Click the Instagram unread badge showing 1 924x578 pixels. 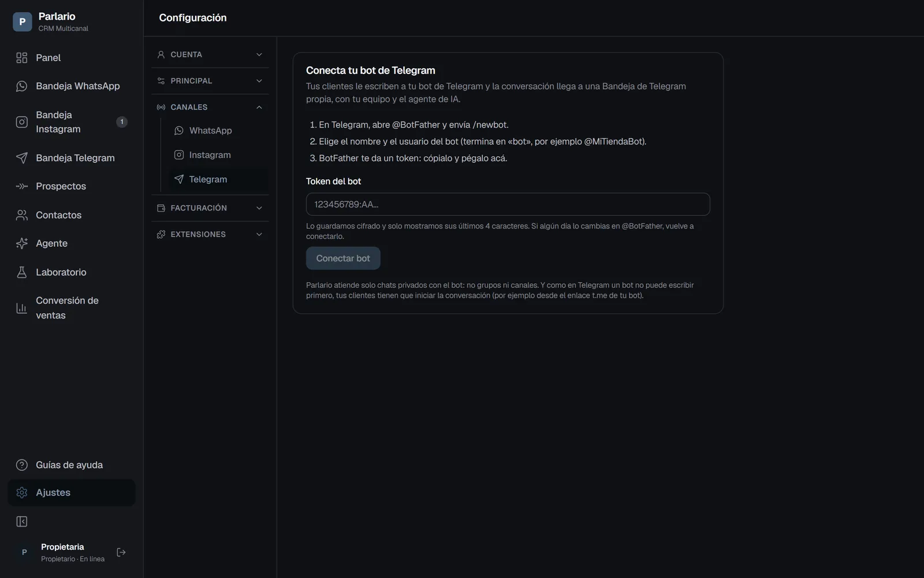pos(122,122)
